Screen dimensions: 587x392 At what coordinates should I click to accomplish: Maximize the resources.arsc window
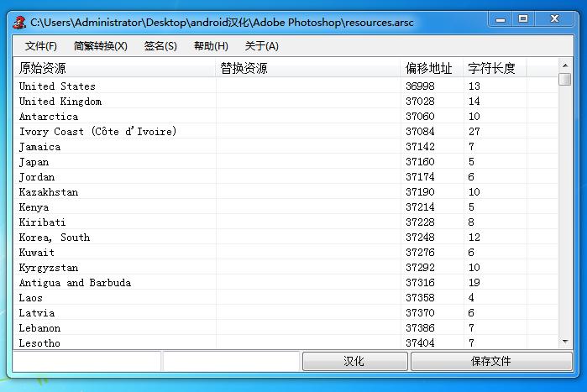coord(523,19)
